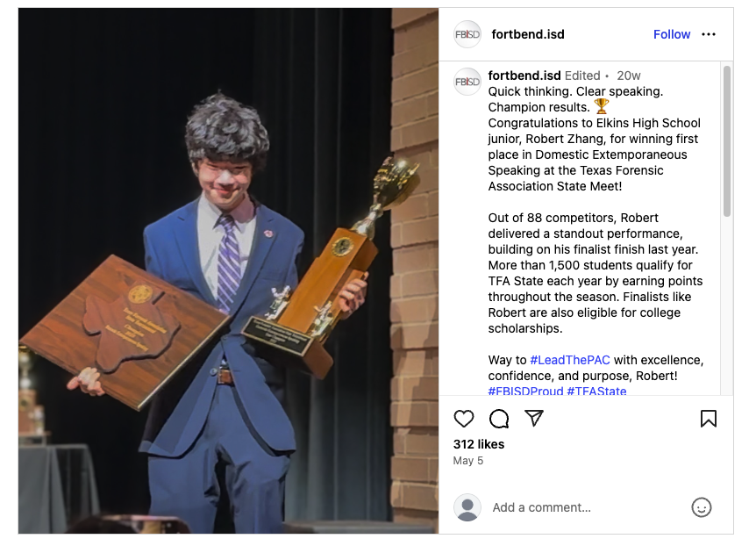Share post using paper plane icon
This screenshot has height=553, width=756.
[534, 418]
